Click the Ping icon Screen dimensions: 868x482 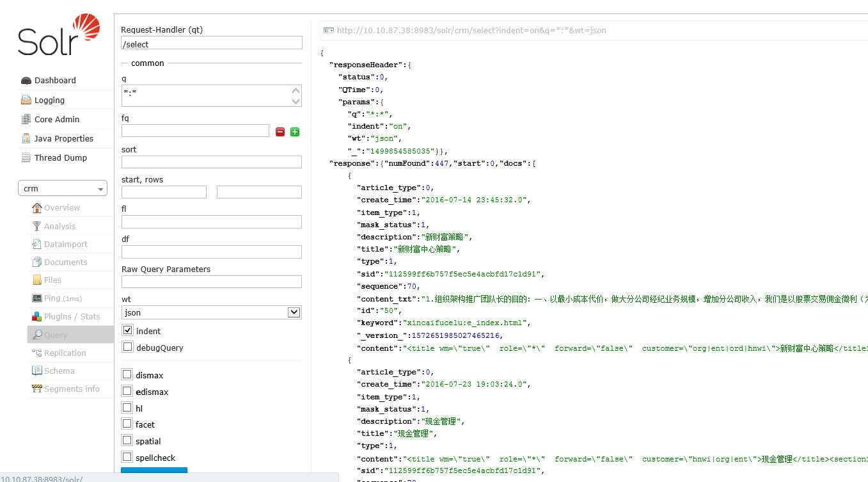coord(37,298)
